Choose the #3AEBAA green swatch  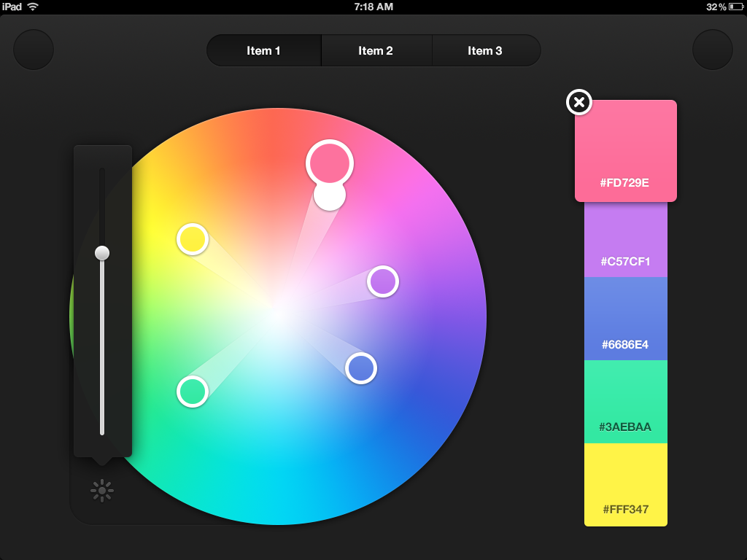pos(625,402)
